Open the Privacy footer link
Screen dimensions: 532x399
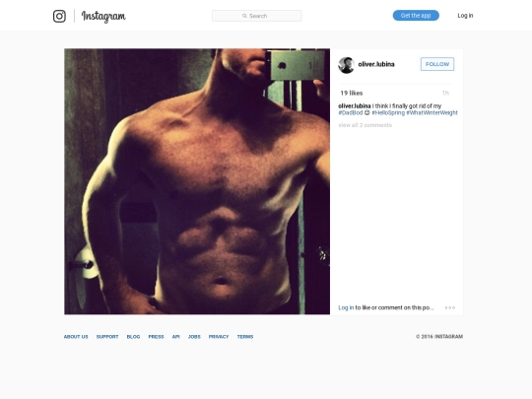[219, 337]
